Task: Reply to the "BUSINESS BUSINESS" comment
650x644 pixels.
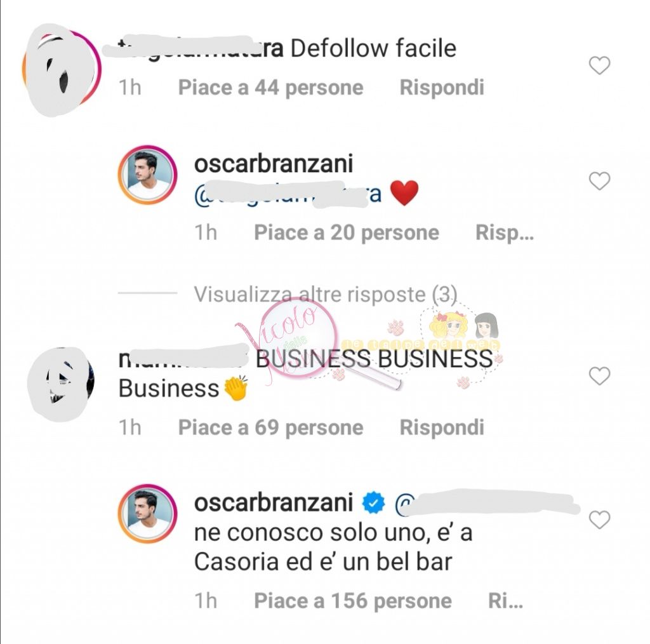Action: pyautogui.click(x=442, y=427)
